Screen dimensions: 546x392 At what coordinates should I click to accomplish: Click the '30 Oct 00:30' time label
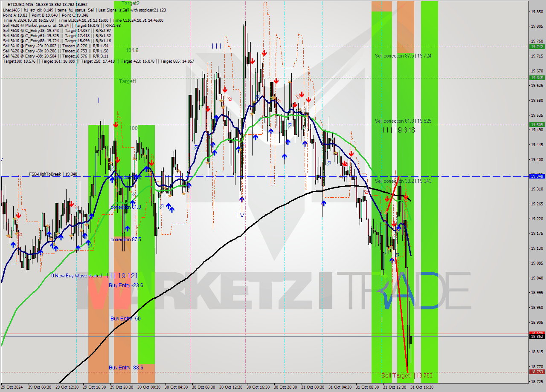(x=149, y=387)
